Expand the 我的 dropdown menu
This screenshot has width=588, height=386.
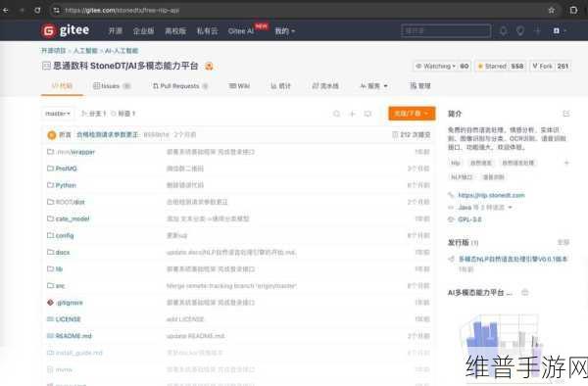click(284, 31)
